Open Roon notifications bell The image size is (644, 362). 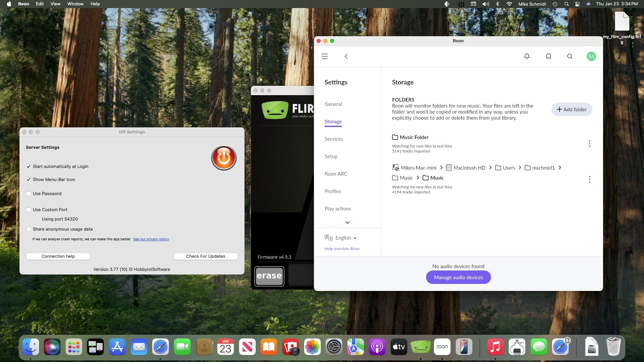tap(527, 56)
